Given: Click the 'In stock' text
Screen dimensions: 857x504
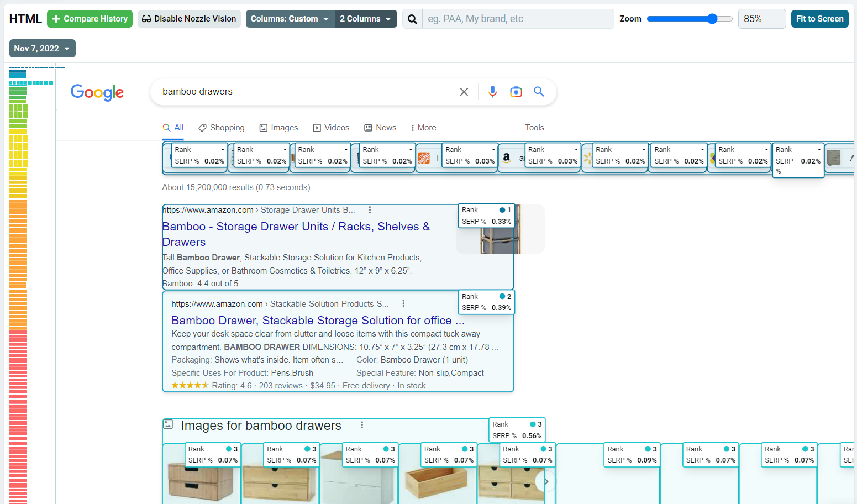Looking at the screenshot, I should tap(412, 386).
